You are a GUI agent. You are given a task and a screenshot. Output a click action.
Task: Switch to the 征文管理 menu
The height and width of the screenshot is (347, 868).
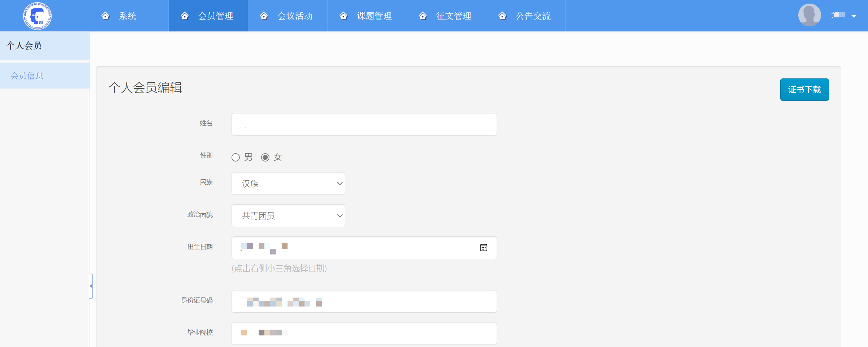tap(454, 16)
